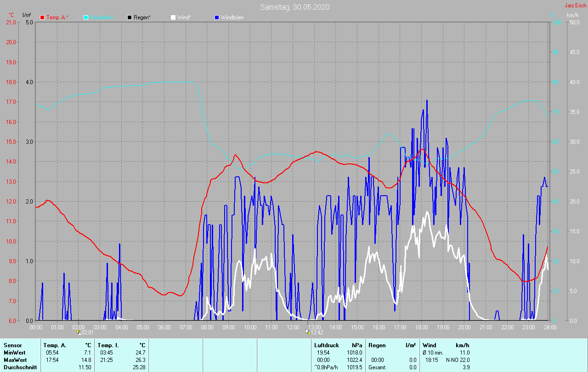Select the minimum outdoor temperature time '05:54'
Image resolution: width=588 pixels, height=372 pixels.
coord(52,353)
